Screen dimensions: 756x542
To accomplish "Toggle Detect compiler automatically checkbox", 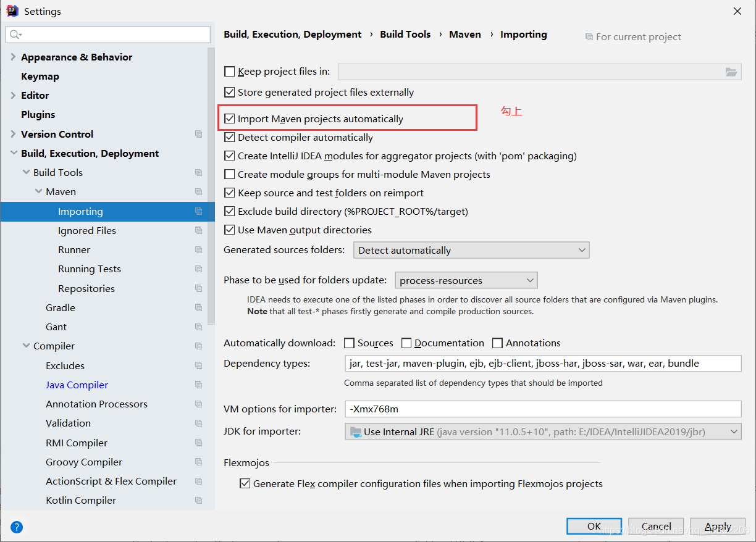I will click(229, 137).
